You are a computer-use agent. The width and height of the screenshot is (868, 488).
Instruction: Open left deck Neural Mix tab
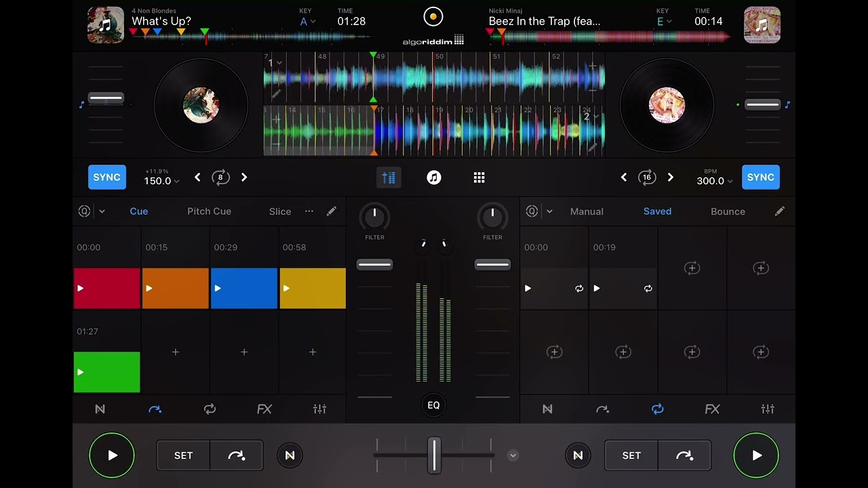pos(100,409)
